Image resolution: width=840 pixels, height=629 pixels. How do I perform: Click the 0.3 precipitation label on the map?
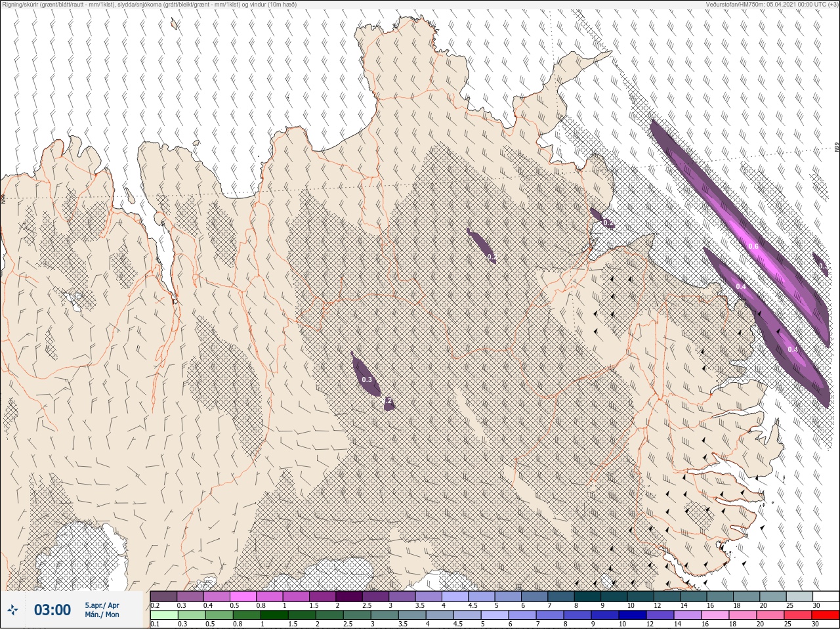tap(367, 380)
